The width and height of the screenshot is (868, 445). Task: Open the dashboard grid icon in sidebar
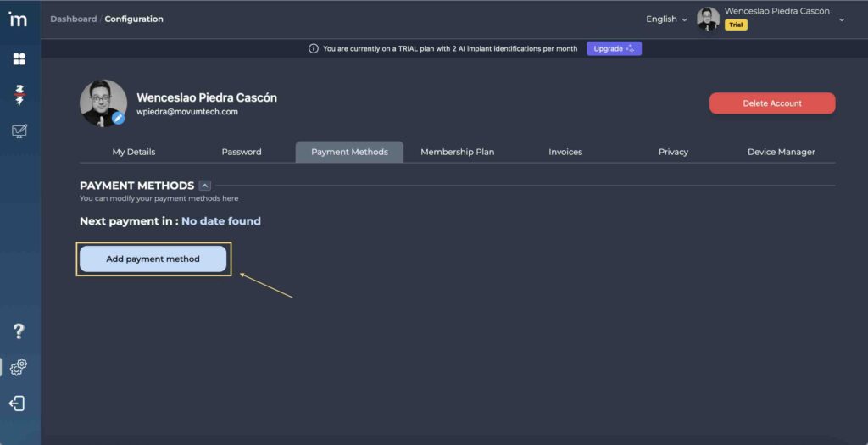tap(19, 59)
